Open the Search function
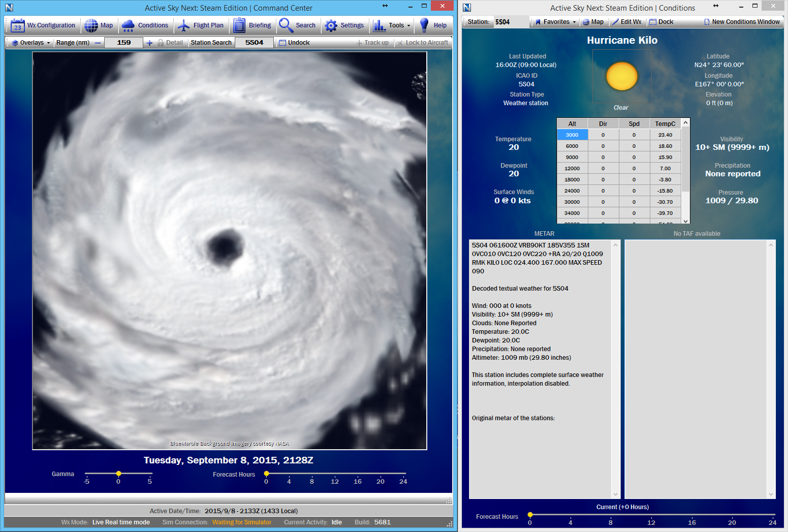The height and width of the screenshot is (532, 788). [x=299, y=25]
